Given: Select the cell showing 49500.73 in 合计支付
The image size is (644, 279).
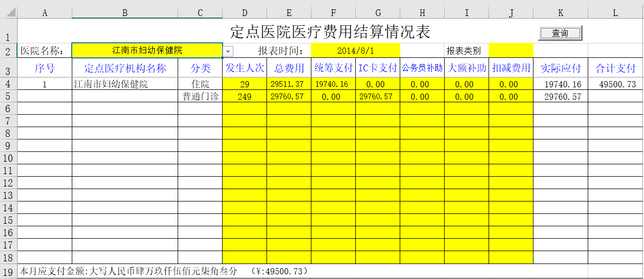Looking at the screenshot, I should point(616,84).
